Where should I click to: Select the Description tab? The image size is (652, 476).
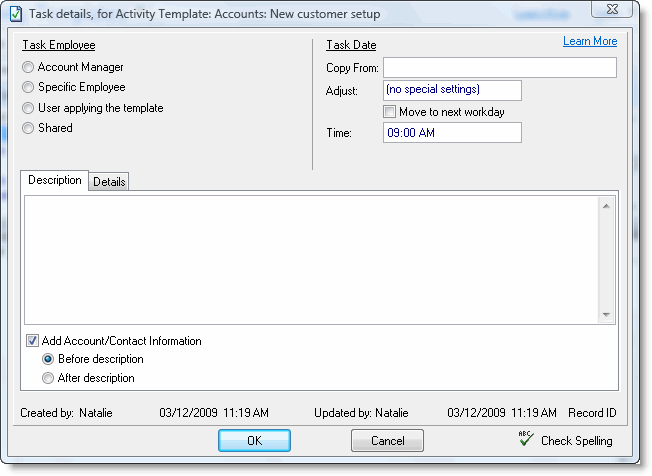click(55, 181)
